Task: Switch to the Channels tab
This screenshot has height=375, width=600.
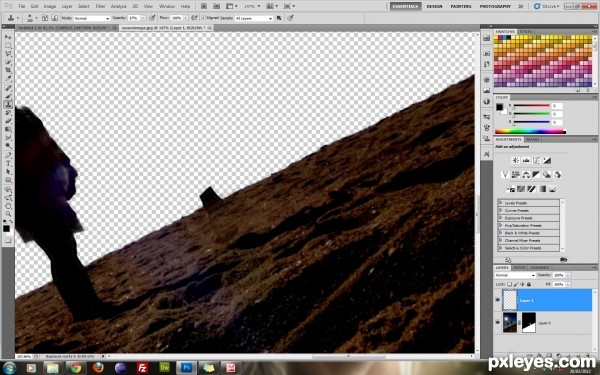Action: tap(540, 267)
